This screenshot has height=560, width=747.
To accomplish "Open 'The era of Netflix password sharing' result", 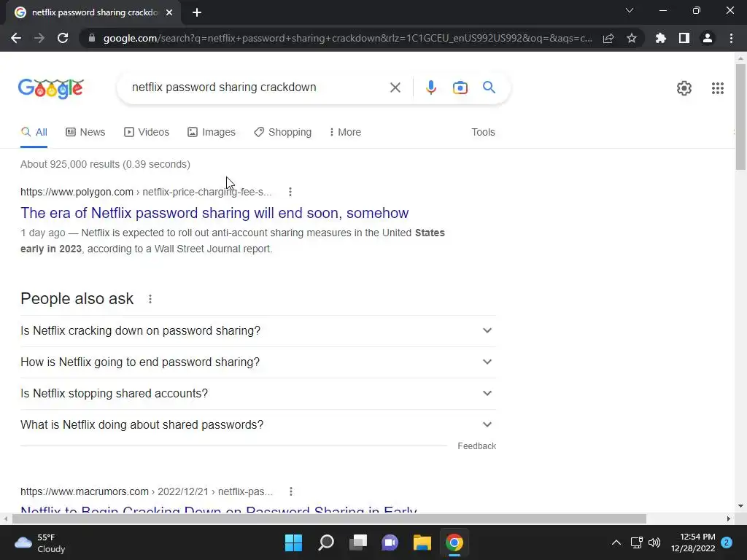I will click(214, 213).
